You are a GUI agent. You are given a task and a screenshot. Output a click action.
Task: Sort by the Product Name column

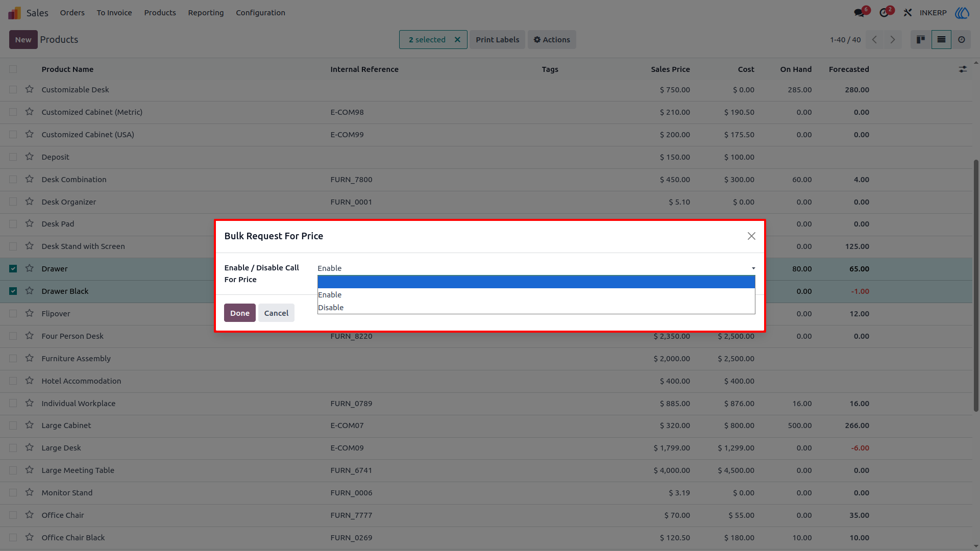[67, 69]
